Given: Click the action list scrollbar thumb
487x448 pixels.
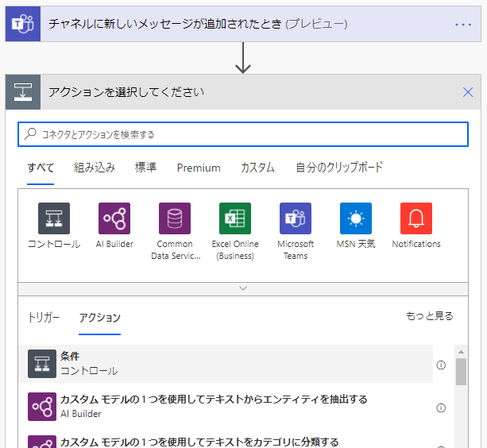Looking at the screenshot, I should tap(462, 372).
